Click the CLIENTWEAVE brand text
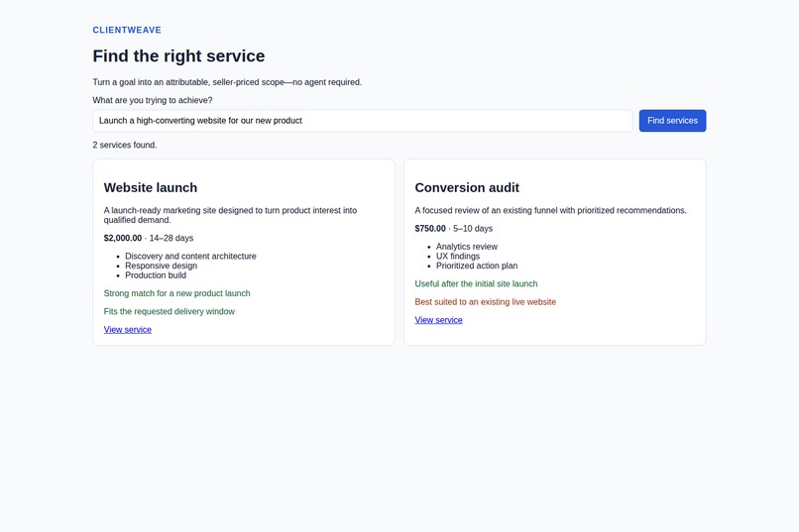799x532 pixels. click(127, 30)
